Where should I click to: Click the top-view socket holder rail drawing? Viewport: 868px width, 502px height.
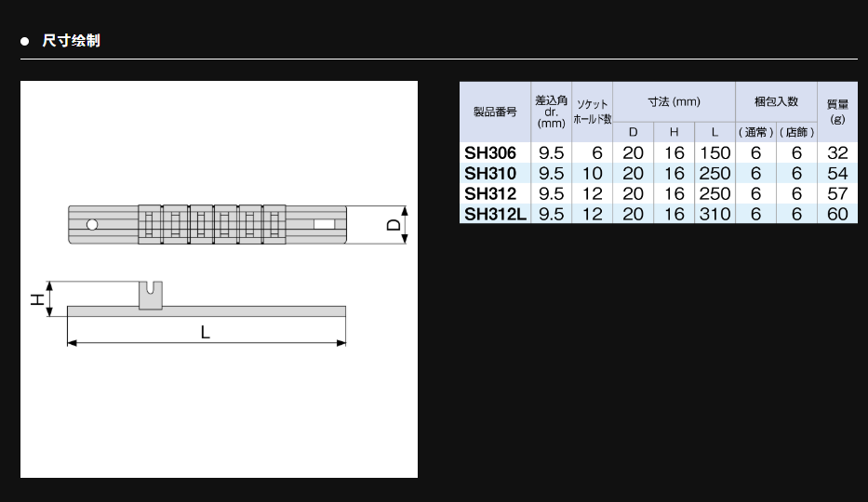point(207,224)
